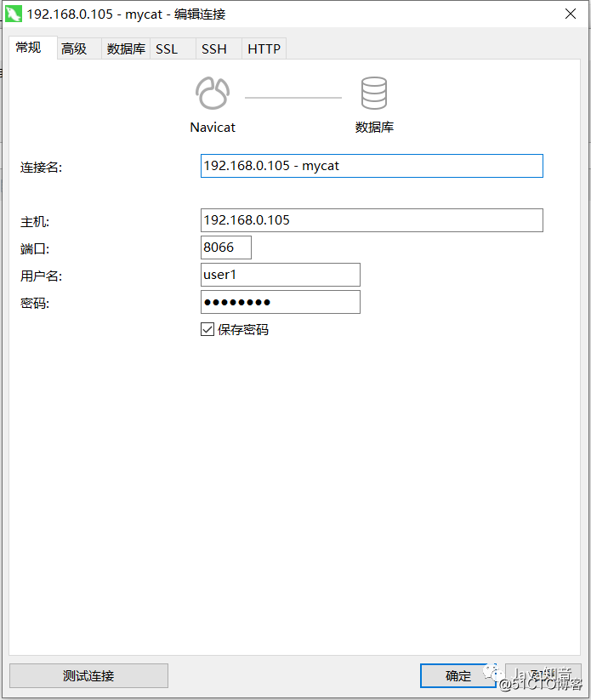
Task: Click the Navicat label under the logo
Action: pyautogui.click(x=213, y=128)
